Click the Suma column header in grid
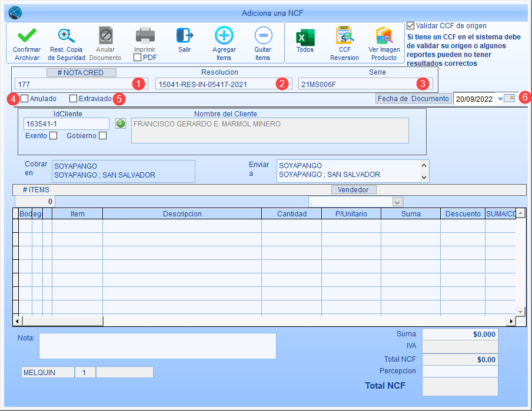 (411, 213)
